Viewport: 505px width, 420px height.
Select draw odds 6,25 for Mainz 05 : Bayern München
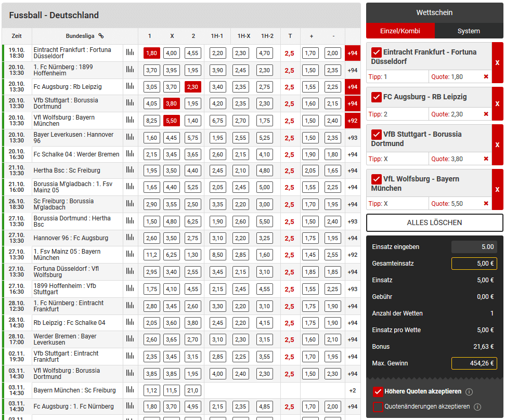[x=171, y=255]
